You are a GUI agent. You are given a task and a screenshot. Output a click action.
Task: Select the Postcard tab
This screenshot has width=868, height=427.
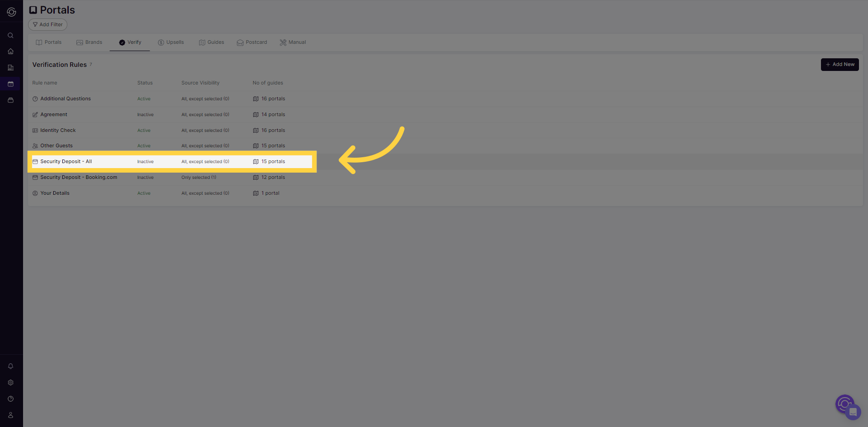pyautogui.click(x=252, y=42)
